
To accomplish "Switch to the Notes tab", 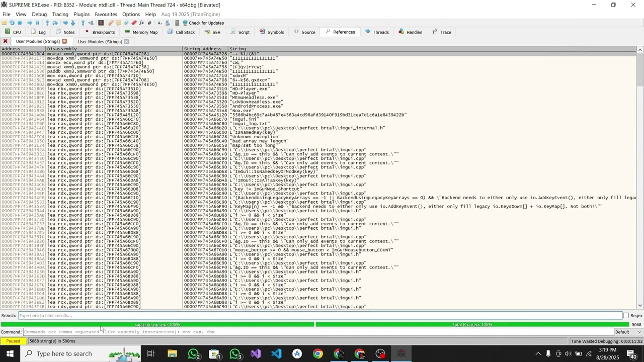I will tap(65, 32).
